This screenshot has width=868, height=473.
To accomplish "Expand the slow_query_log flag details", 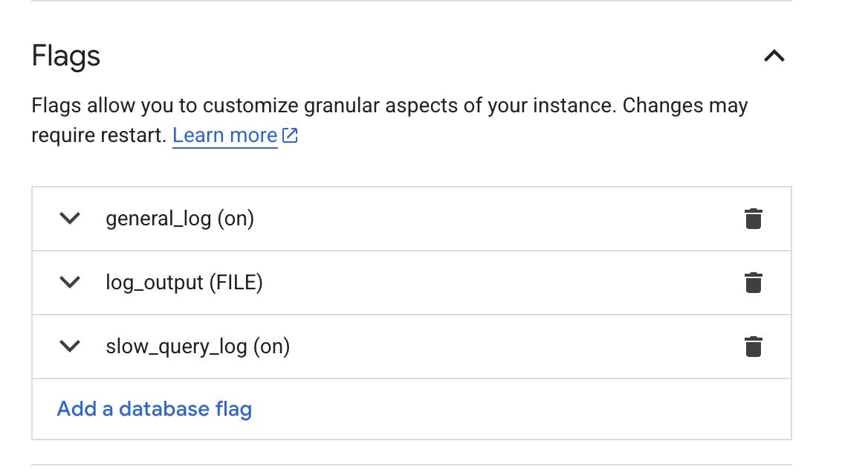I will (x=70, y=347).
